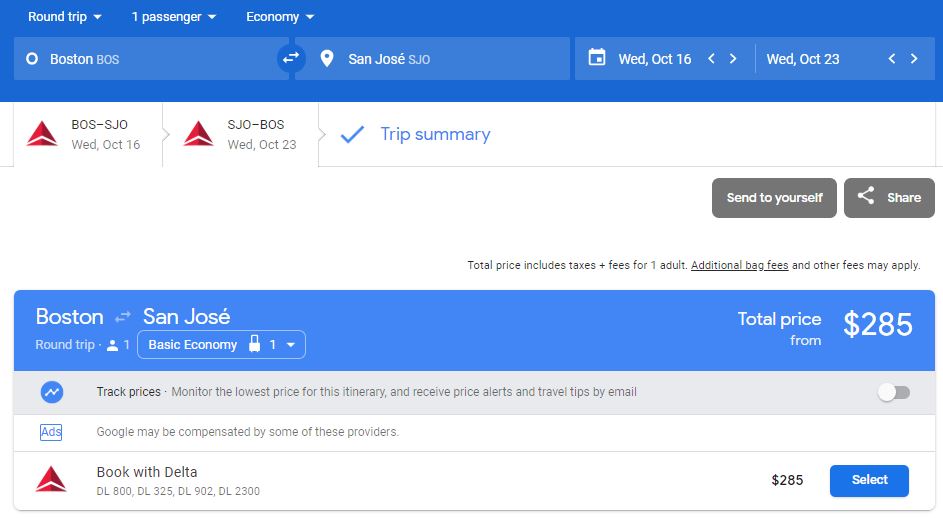Click the Track prices trend icon
The height and width of the screenshot is (518, 943).
(x=52, y=392)
